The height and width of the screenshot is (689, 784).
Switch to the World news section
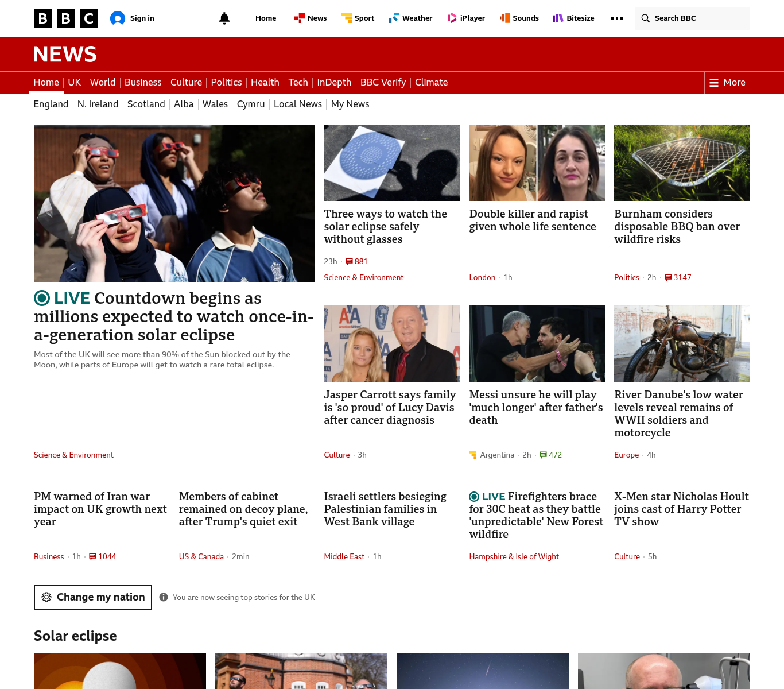click(x=103, y=83)
